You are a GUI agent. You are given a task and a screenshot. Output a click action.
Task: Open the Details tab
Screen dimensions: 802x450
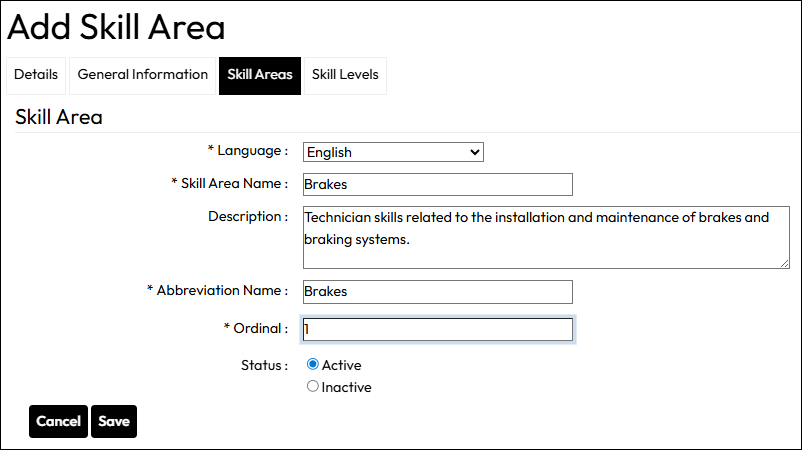tap(36, 75)
